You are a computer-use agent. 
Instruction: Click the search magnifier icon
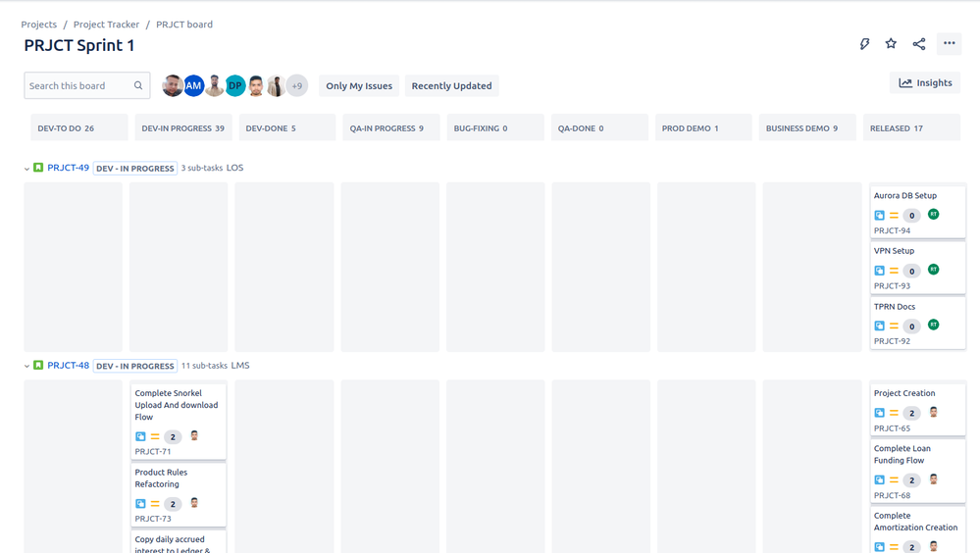pos(138,85)
